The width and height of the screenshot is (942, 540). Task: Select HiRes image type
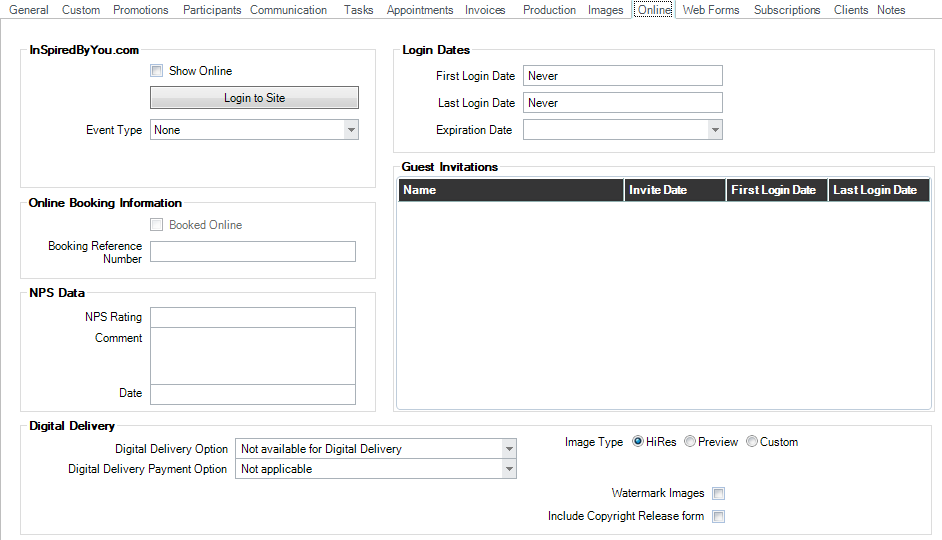pos(638,442)
